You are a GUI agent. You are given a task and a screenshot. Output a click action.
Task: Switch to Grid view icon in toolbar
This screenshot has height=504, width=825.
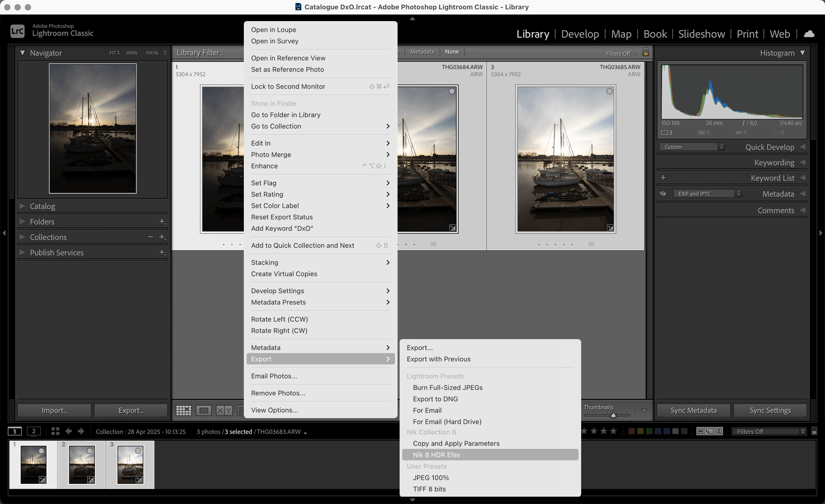[x=184, y=411]
